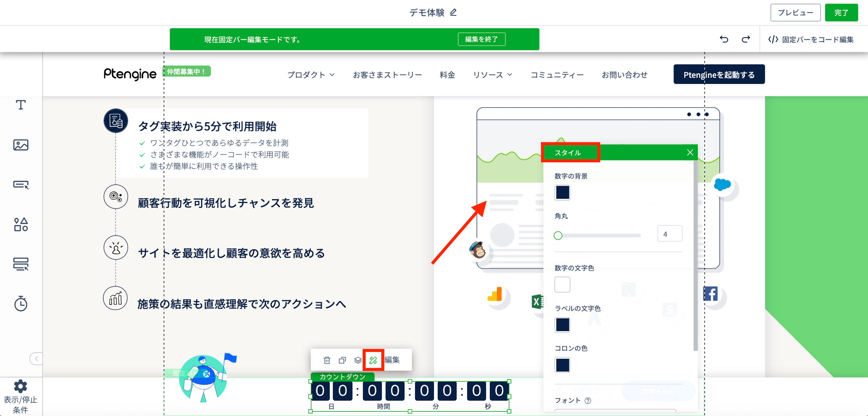This screenshot has width=868, height=416.
Task: Click the delete trash icon in floating toolbar
Action: [x=327, y=360]
